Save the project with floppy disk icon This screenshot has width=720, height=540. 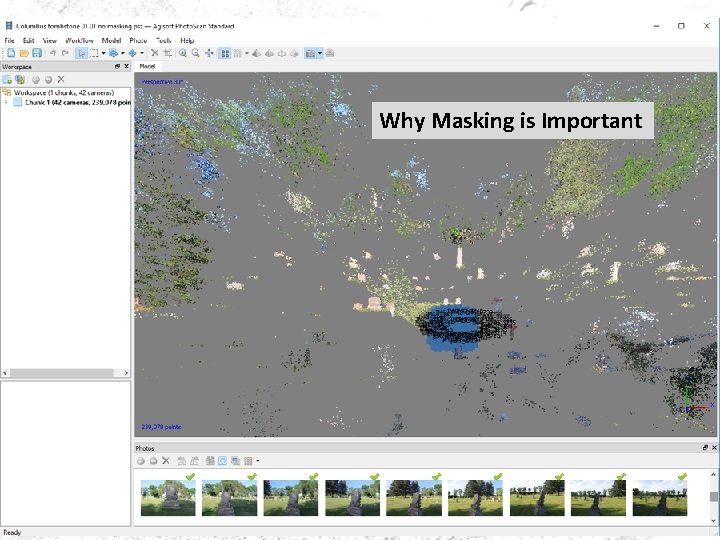tap(37, 53)
